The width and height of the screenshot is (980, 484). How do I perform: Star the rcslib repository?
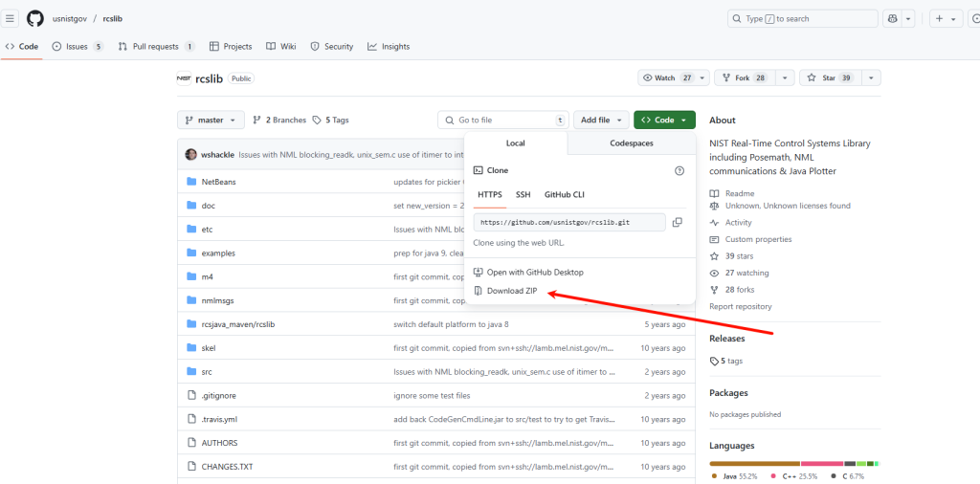point(830,78)
